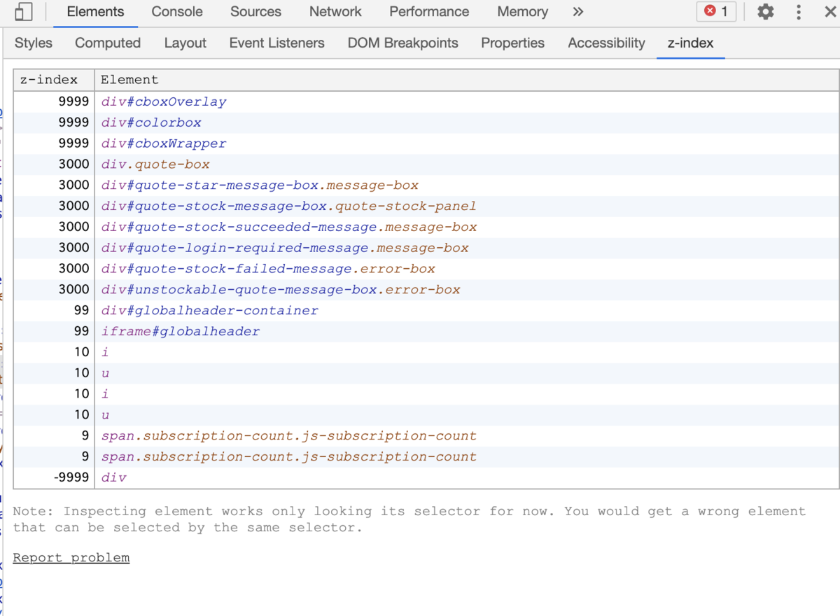Click the red error count badge

(716, 12)
